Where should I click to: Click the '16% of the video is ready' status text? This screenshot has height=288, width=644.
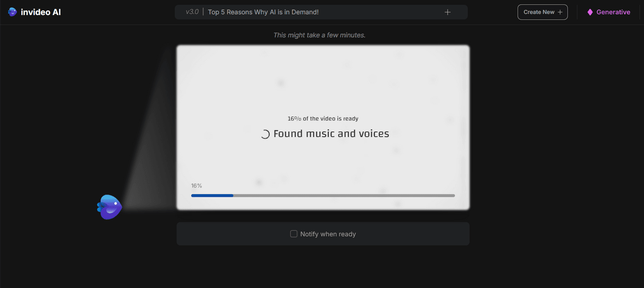point(323,118)
